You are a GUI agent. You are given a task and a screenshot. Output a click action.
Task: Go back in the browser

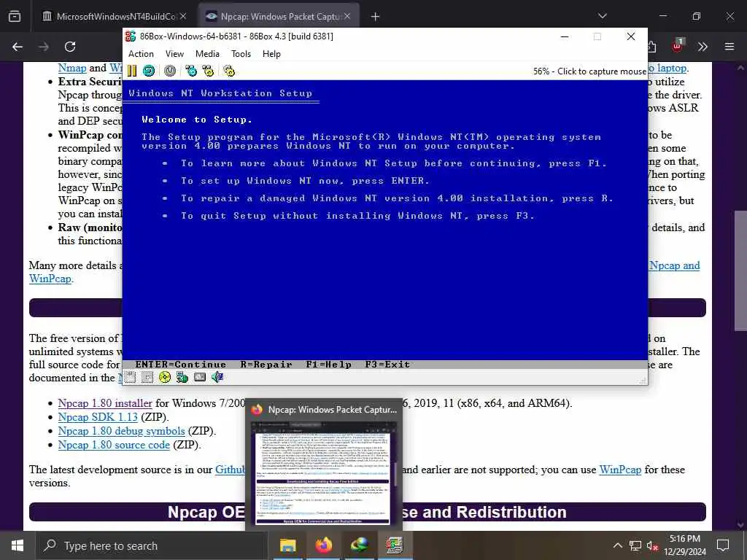click(x=18, y=47)
